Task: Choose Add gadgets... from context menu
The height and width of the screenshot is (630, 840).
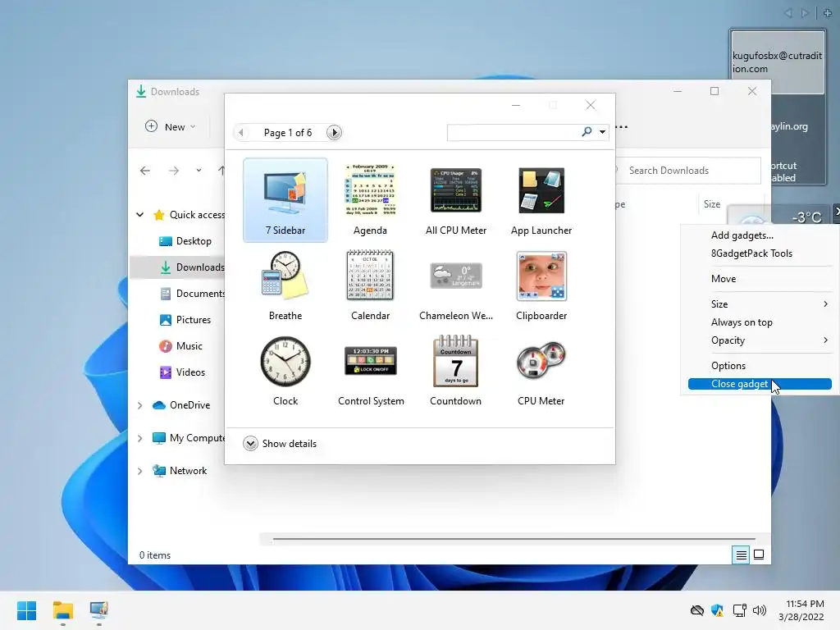Action: (x=742, y=235)
